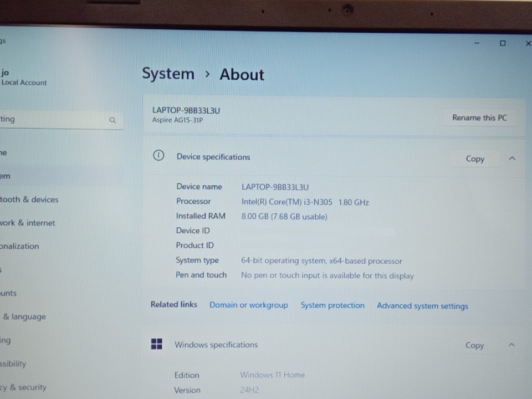Click the Aspire AG15-31P model text

pyautogui.click(x=177, y=120)
